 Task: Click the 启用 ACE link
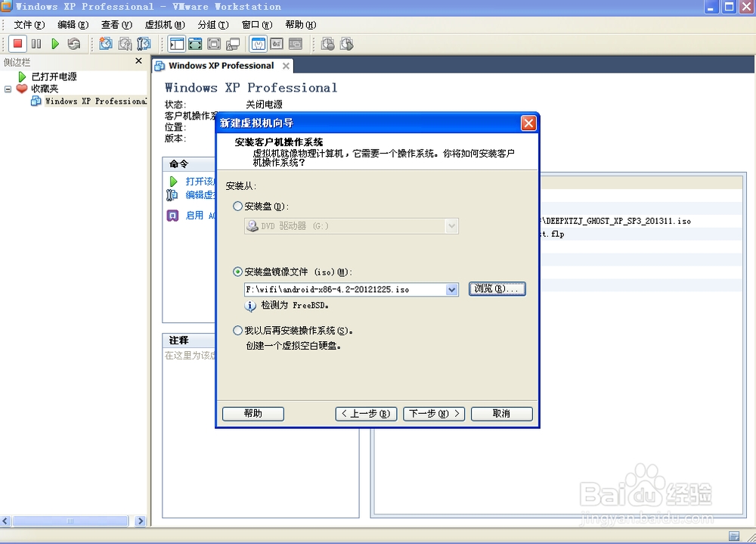click(200, 216)
